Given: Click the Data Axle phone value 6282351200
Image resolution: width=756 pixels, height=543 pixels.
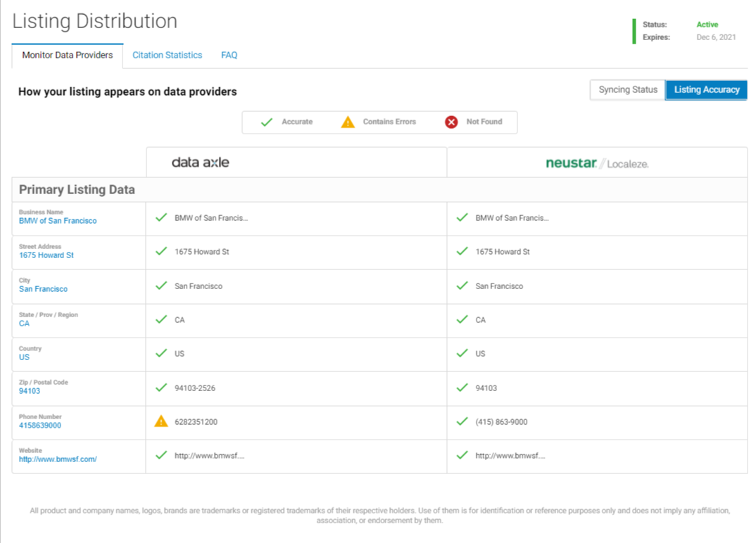Looking at the screenshot, I should click(196, 422).
